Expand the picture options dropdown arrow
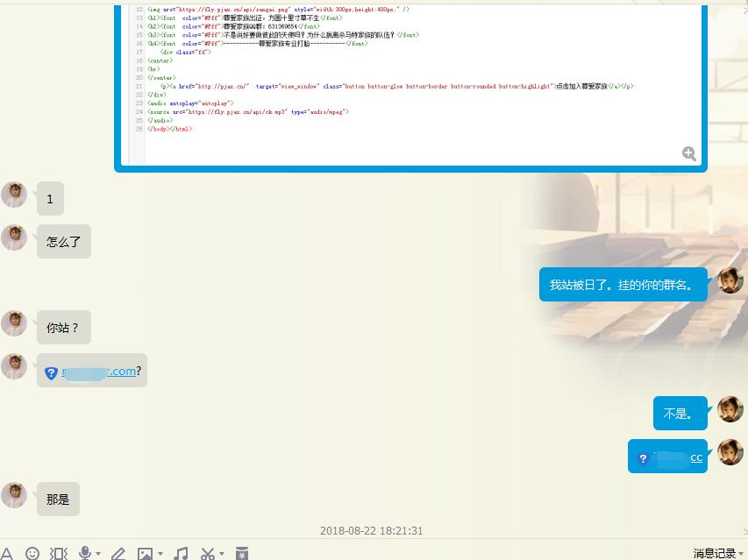 click(x=160, y=554)
